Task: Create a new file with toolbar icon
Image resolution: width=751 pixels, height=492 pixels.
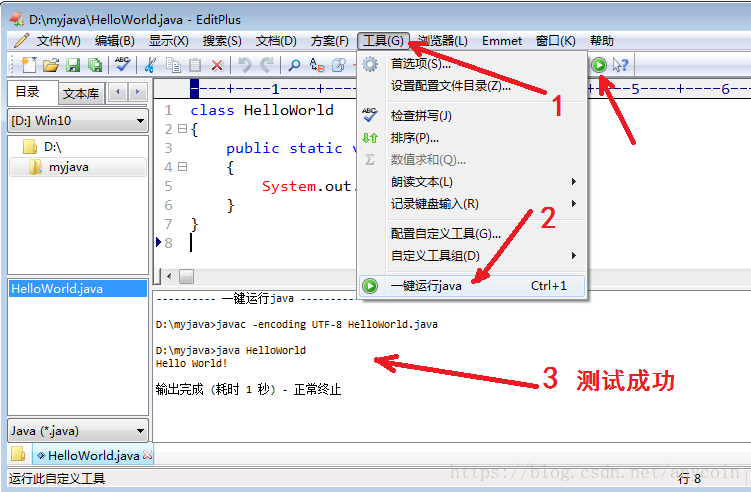Action: tap(29, 65)
